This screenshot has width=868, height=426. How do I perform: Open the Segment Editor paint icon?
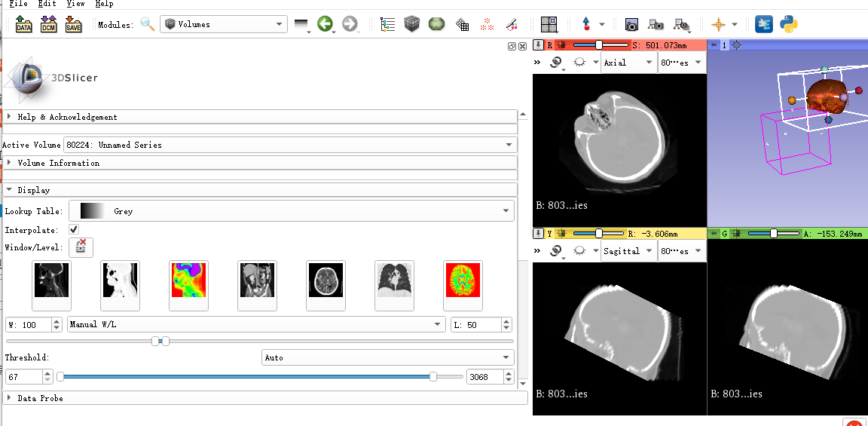click(x=512, y=24)
